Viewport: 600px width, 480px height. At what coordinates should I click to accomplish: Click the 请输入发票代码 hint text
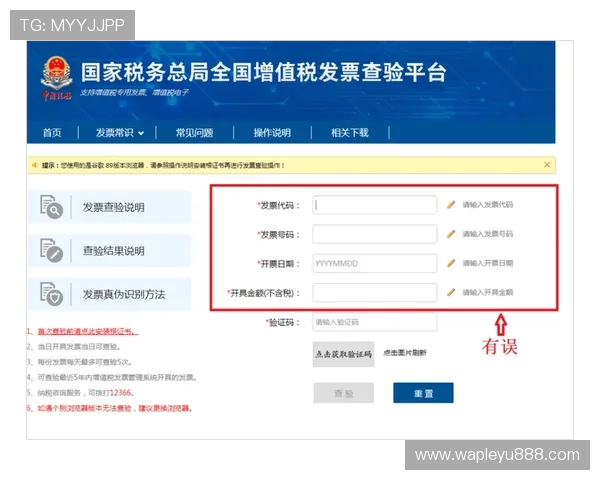488,205
